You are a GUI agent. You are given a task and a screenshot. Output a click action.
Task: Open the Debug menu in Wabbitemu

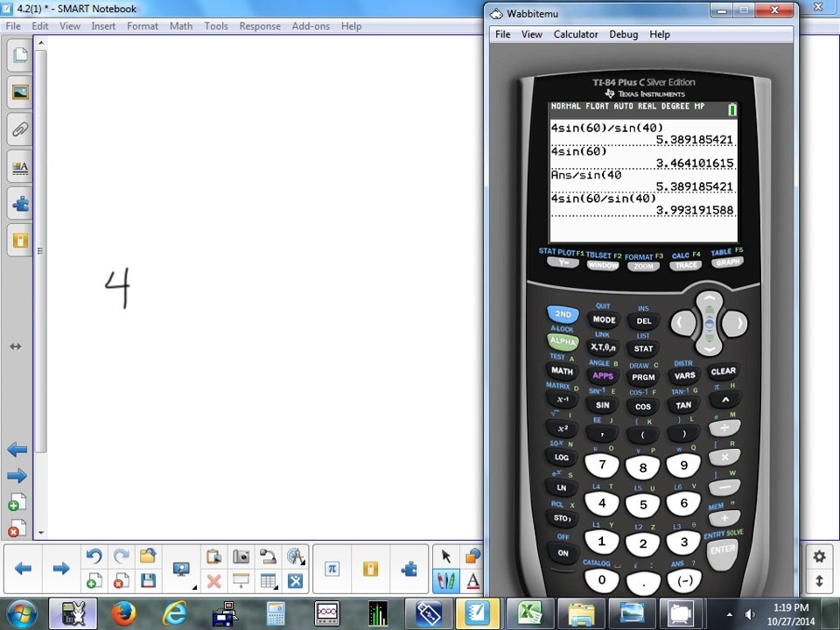click(624, 34)
